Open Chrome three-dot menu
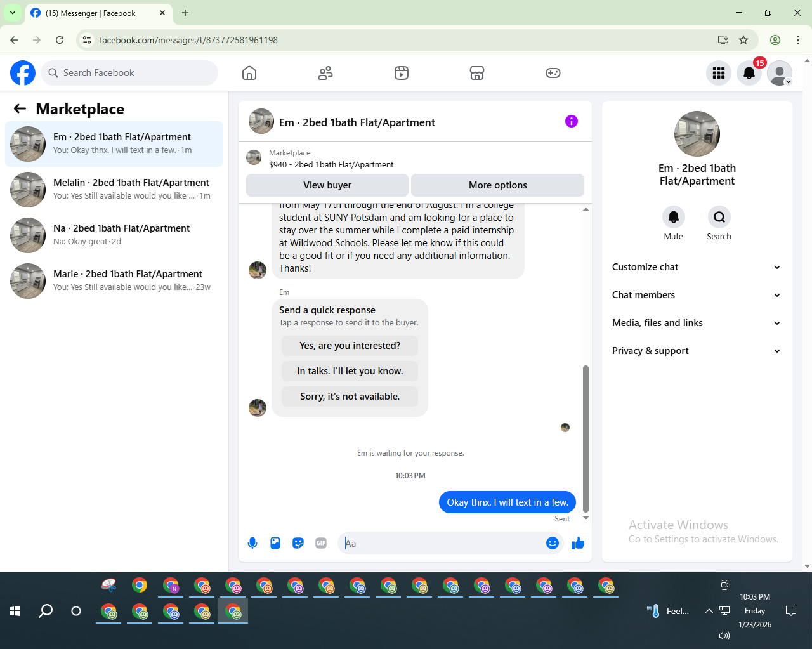Screen dimensions: 812x649 coord(798,40)
